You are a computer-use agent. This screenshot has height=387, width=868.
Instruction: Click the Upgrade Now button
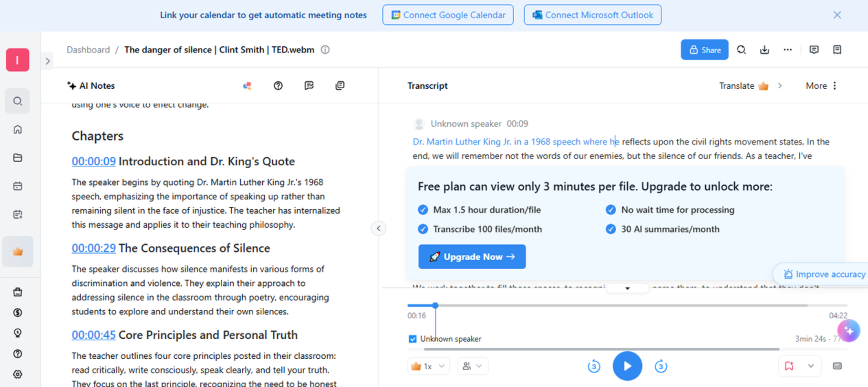472,257
